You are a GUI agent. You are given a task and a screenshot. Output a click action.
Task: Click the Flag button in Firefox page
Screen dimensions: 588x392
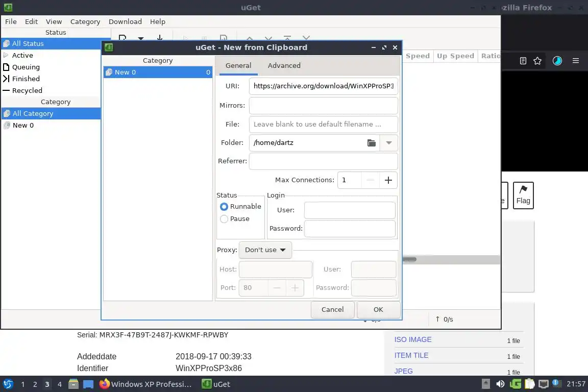523,195
